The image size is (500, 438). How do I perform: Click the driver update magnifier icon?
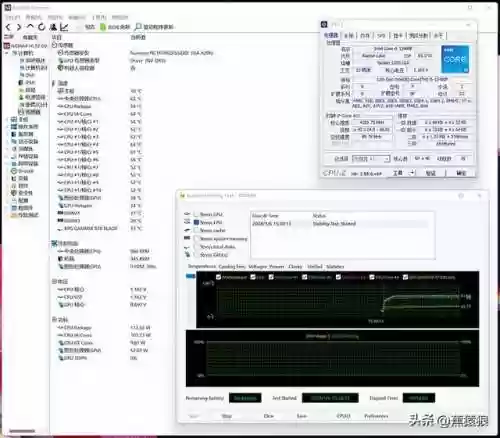pos(138,27)
